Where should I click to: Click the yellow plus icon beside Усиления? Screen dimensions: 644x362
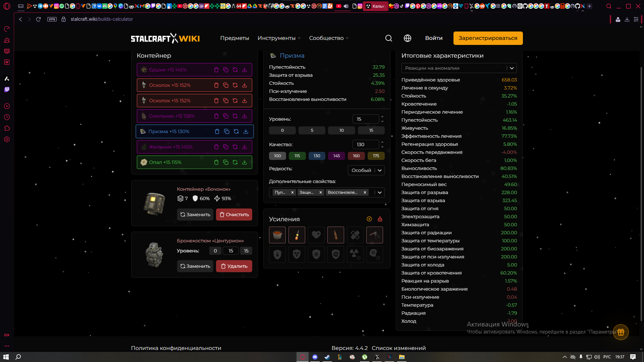click(369, 219)
